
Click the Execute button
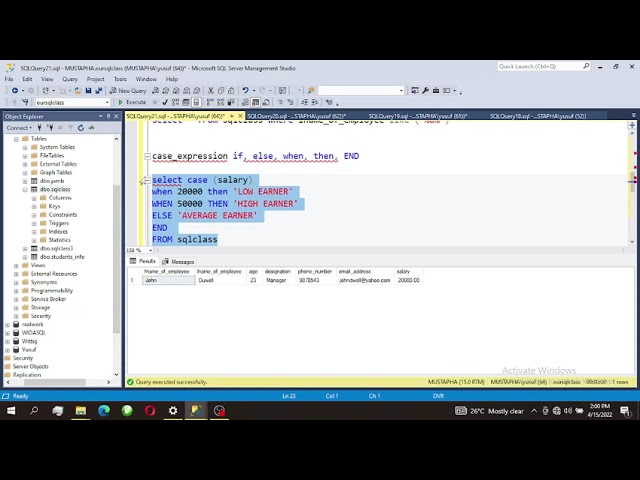[132, 102]
